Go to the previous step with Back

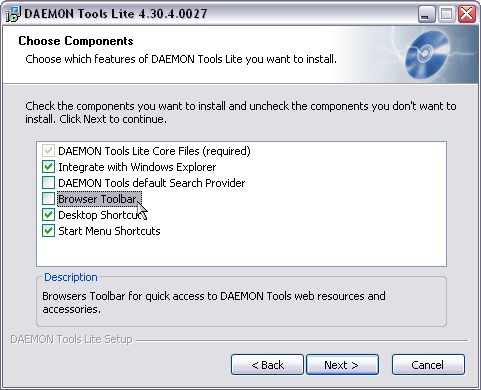(x=267, y=365)
